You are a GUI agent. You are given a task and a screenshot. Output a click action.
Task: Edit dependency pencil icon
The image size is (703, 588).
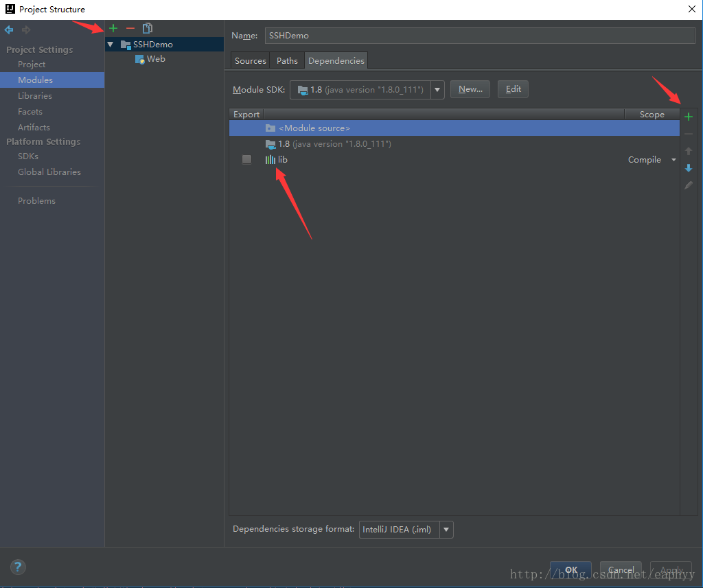pos(689,185)
